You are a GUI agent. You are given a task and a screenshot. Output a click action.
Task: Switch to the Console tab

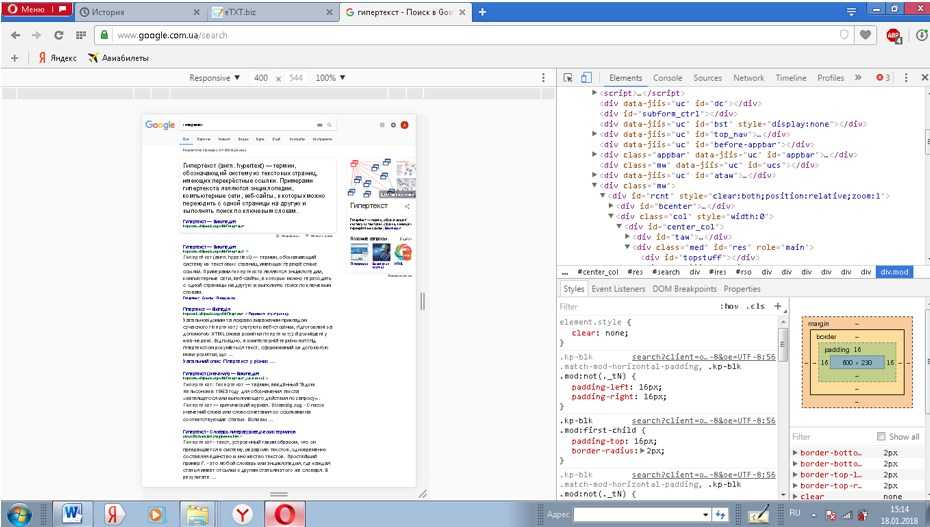click(668, 78)
